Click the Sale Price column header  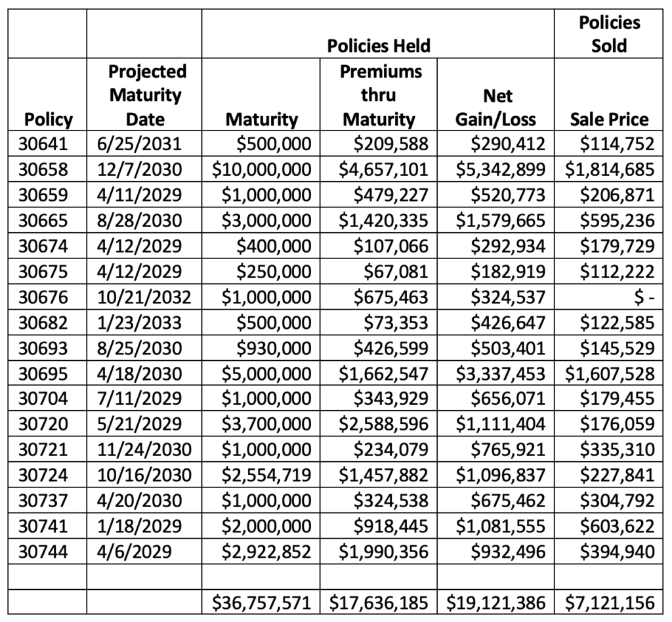point(608,94)
